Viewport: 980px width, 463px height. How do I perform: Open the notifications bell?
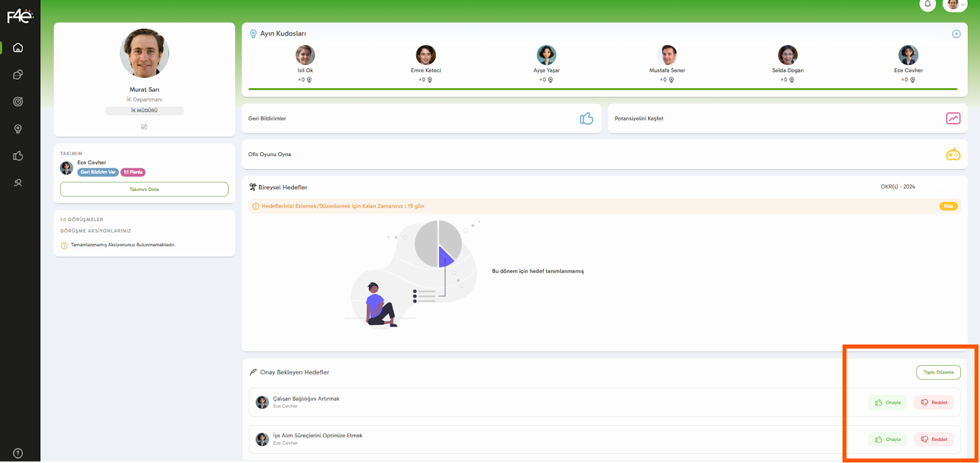[927, 4]
